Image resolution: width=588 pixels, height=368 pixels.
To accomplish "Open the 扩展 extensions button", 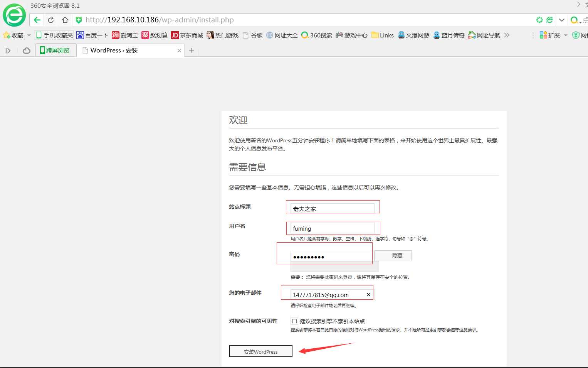I will tap(550, 35).
